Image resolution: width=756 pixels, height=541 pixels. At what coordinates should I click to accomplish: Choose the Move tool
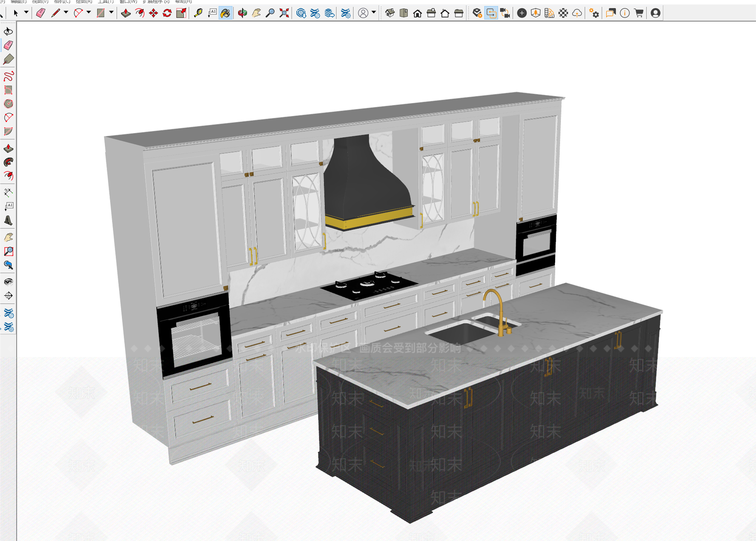tap(154, 13)
